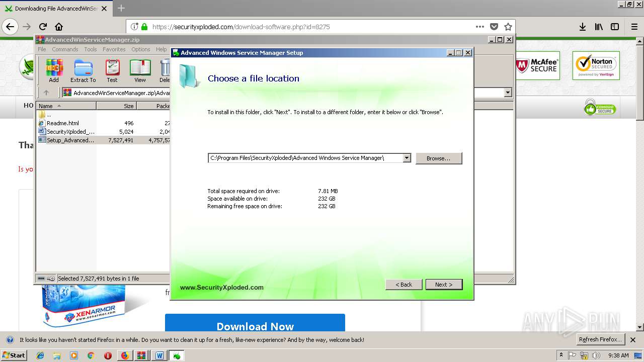Open WinRAR Help menu
This screenshot has height=362, width=644.
(x=161, y=49)
